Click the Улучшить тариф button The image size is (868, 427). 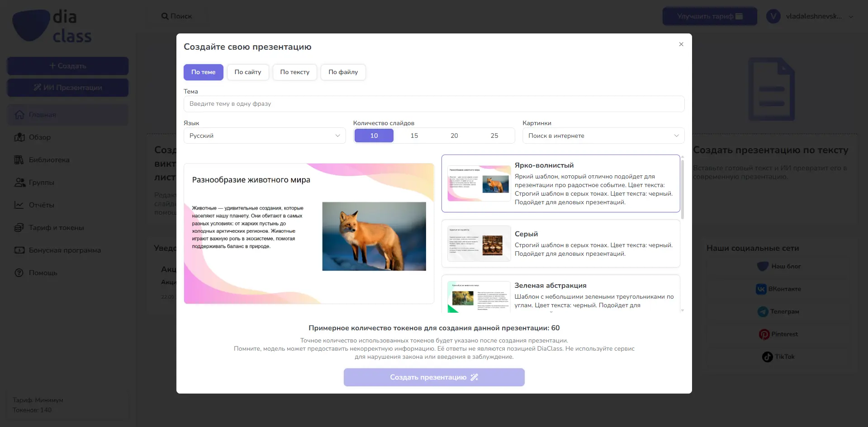coord(709,16)
